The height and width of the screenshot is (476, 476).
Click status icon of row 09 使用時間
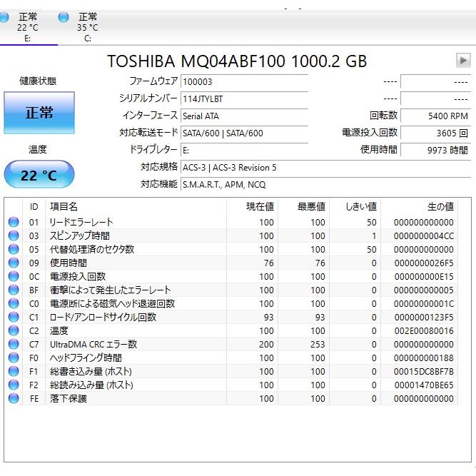[x=14, y=263]
